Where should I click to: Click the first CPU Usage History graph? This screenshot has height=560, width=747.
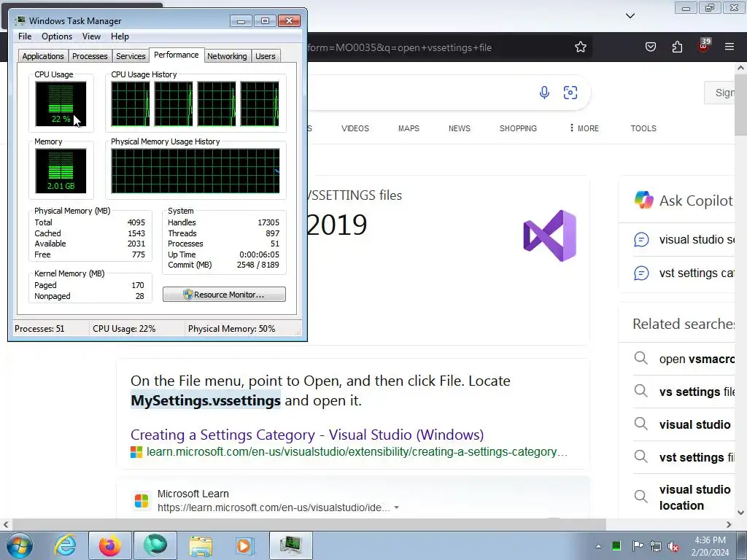[130, 104]
